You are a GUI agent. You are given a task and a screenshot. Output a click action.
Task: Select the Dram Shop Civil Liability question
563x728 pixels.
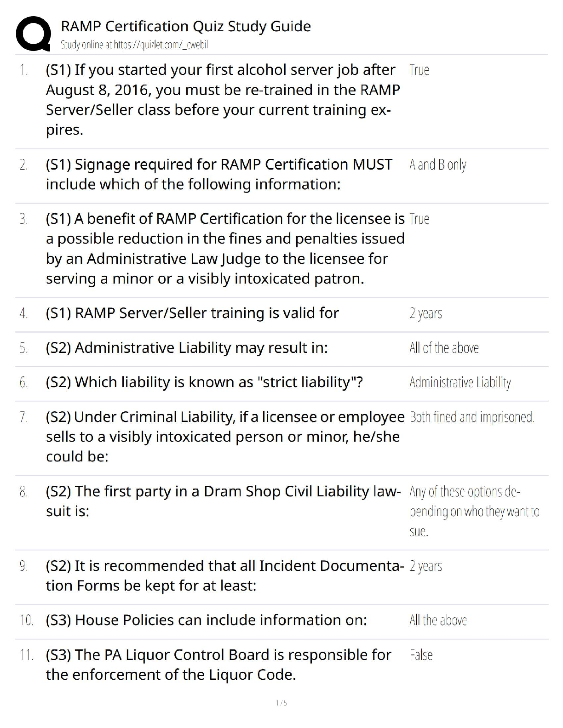coord(223,501)
